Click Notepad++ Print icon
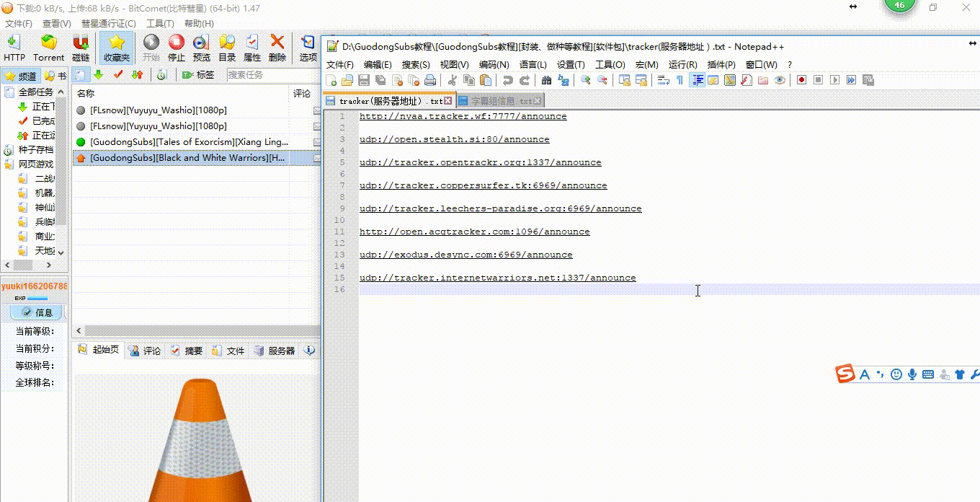The image size is (980, 502). point(430,80)
